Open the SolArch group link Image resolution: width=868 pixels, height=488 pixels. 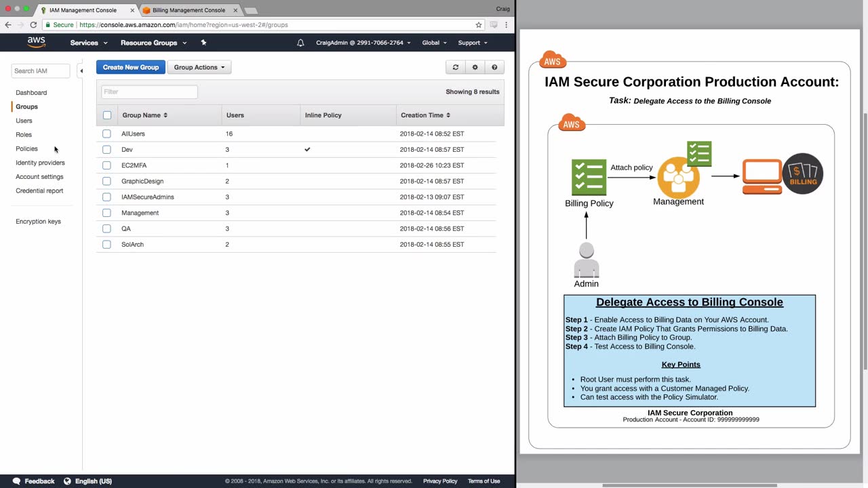click(132, 244)
